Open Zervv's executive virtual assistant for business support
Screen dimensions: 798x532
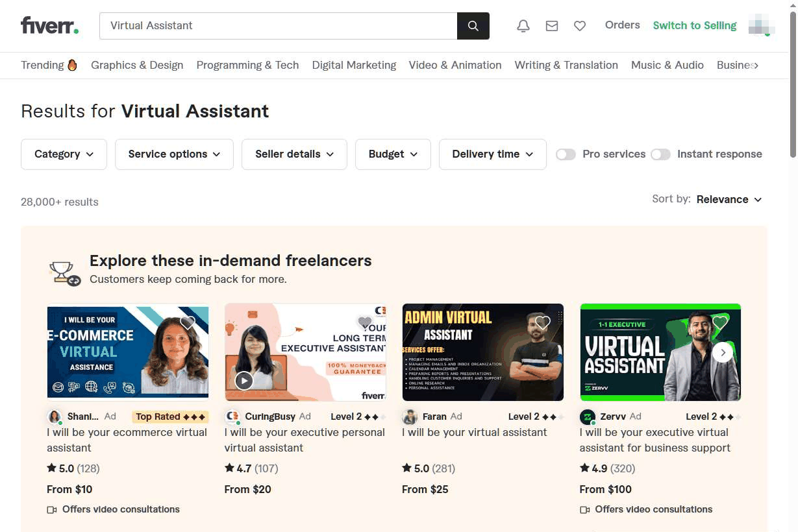tap(655, 440)
